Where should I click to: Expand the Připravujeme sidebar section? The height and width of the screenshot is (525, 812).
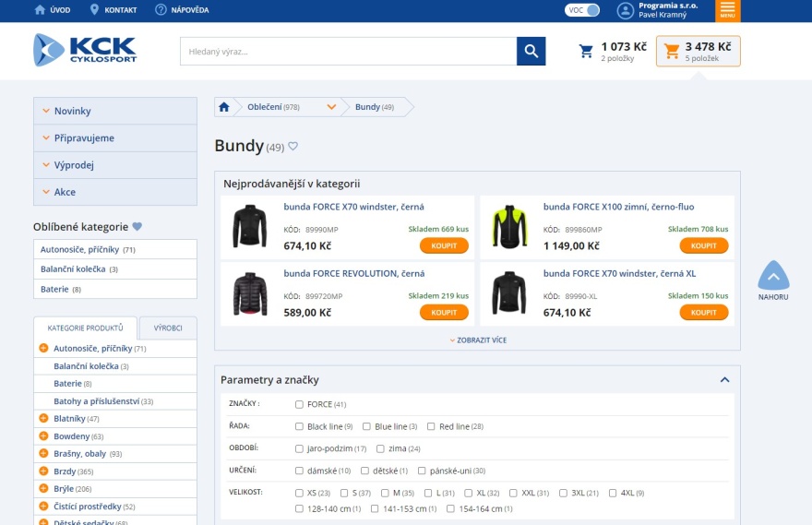point(115,138)
